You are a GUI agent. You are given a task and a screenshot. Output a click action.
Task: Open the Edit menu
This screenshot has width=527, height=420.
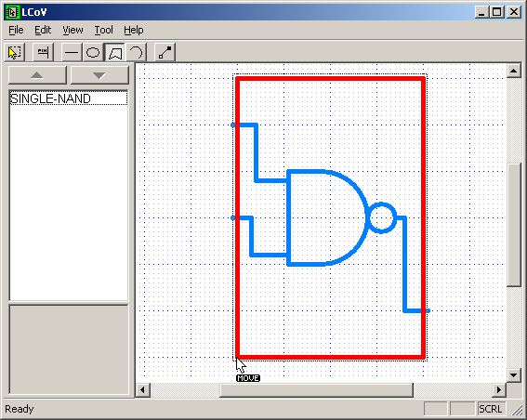tap(43, 31)
